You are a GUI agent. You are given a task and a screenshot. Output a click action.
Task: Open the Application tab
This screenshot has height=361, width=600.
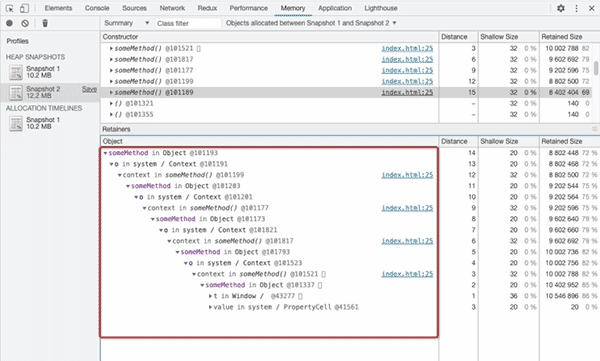click(335, 8)
